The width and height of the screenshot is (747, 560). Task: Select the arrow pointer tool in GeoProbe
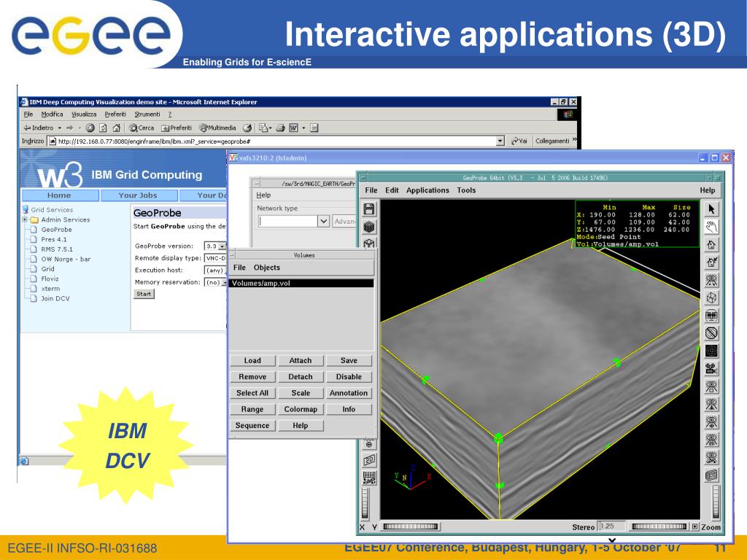click(711, 209)
